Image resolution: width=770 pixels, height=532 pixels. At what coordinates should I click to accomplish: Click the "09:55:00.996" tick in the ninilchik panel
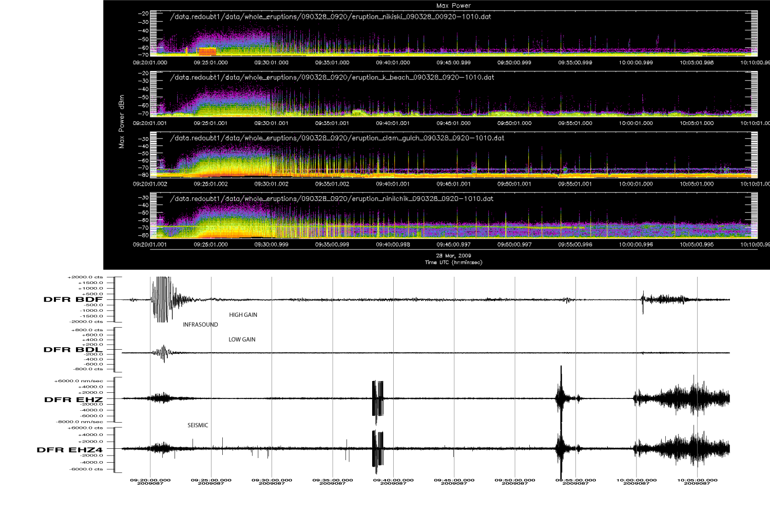click(x=575, y=244)
